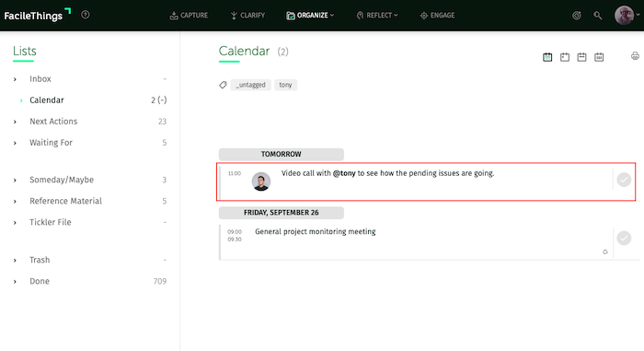Expand the chevron next to Tickler File
Screen dimensions: 644x351
[15, 223]
